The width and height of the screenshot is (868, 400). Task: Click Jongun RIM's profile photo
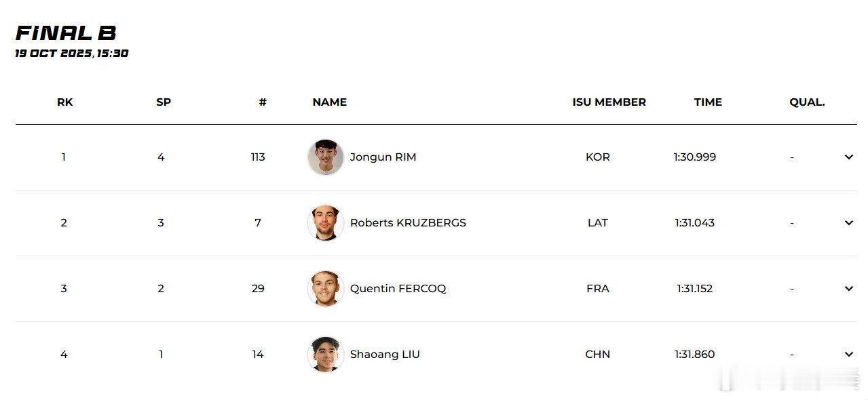point(326,157)
